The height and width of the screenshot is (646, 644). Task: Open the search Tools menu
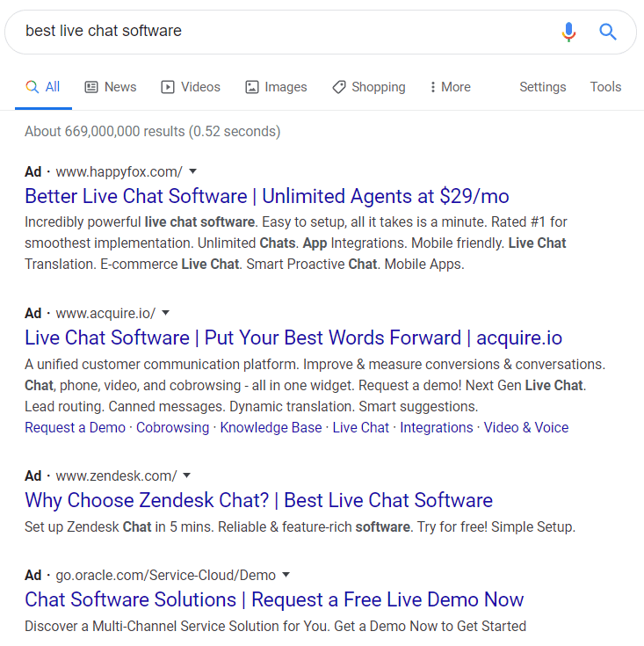coord(605,87)
